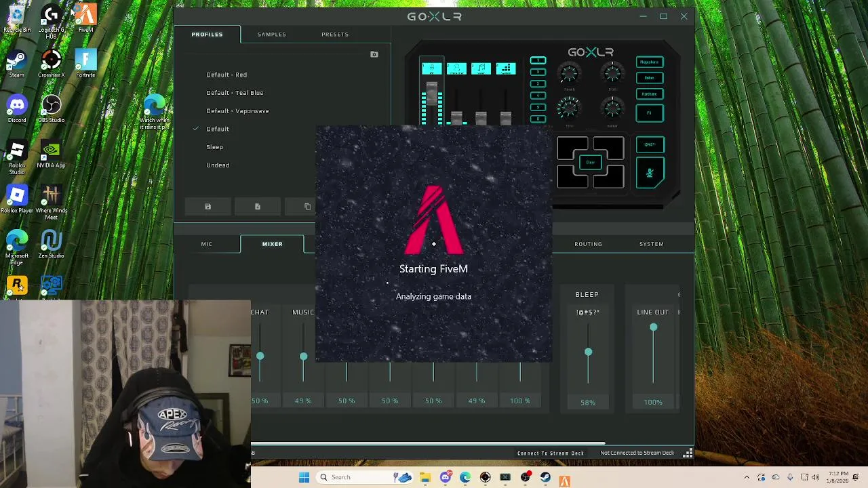Open the Mixer tab

coord(272,244)
